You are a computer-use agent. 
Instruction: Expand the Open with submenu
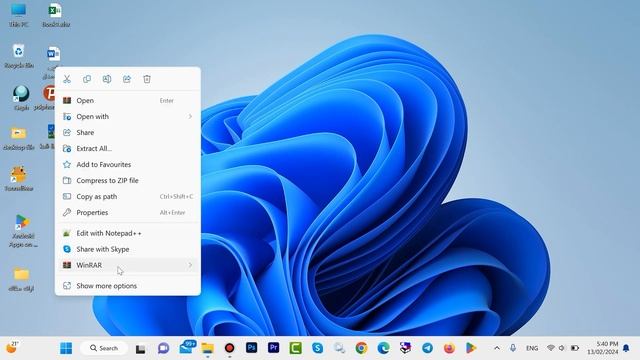pyautogui.click(x=128, y=116)
